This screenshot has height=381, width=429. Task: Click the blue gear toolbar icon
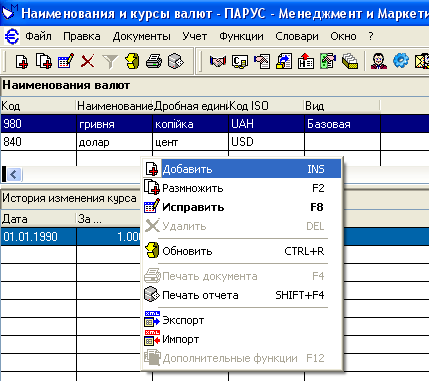click(x=401, y=61)
